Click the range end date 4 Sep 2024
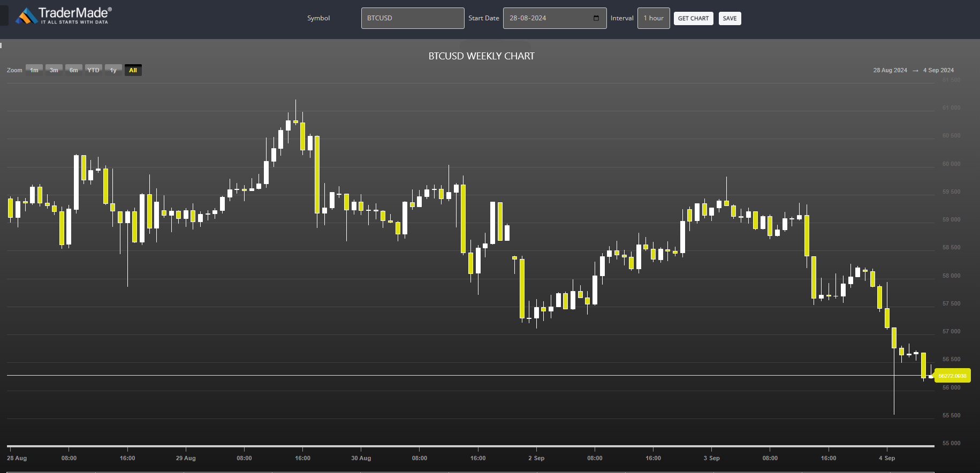 [938, 70]
